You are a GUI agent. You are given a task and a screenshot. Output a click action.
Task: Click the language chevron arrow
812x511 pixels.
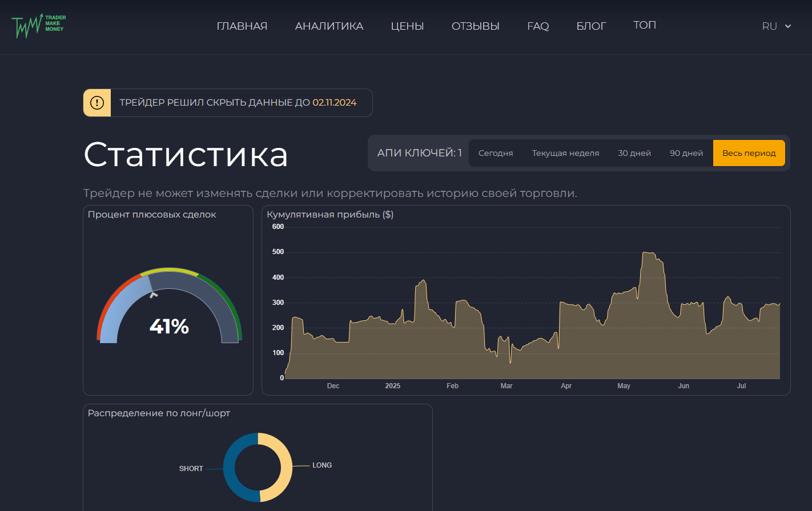(x=788, y=26)
